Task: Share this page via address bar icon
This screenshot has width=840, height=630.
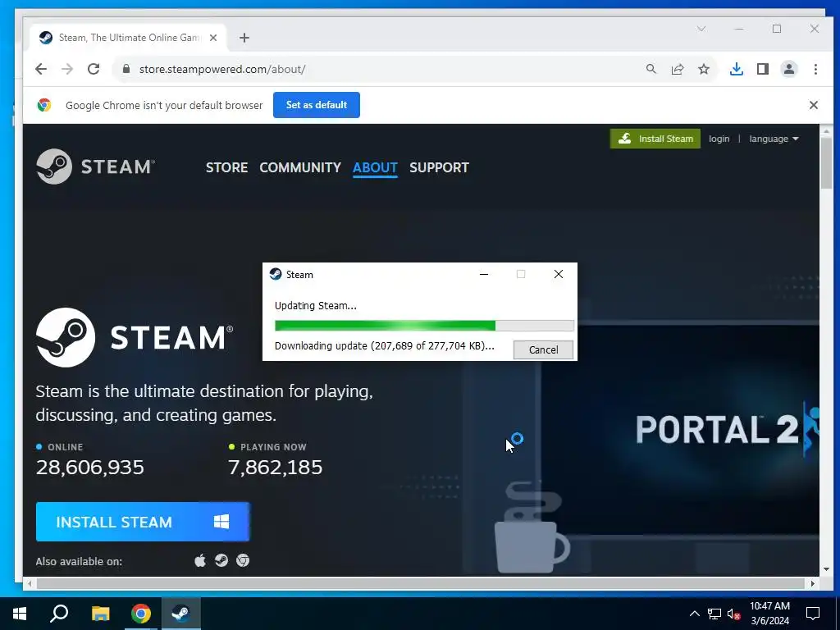Action: 678,69
